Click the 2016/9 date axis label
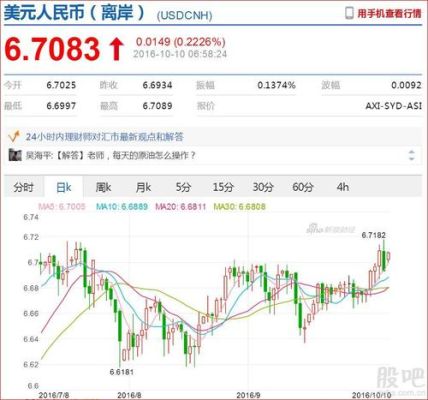Screen dimensions: 428x400 click(248, 395)
